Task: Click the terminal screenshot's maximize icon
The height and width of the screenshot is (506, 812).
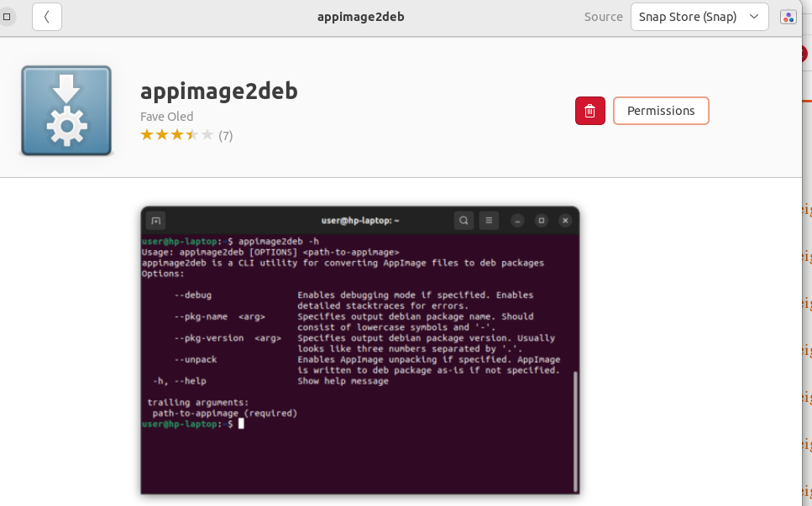Action: pyautogui.click(x=542, y=221)
